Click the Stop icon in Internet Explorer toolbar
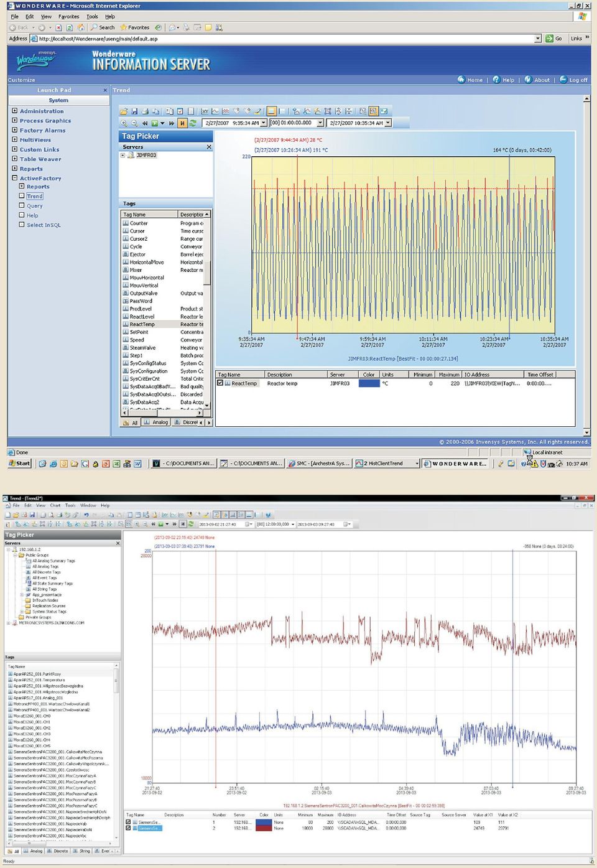This screenshot has width=597, height=868. (x=58, y=27)
